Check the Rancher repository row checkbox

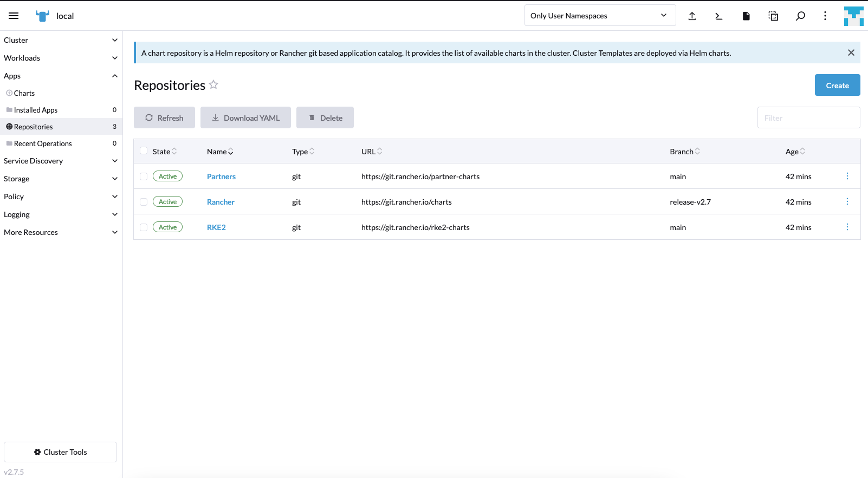click(x=144, y=202)
